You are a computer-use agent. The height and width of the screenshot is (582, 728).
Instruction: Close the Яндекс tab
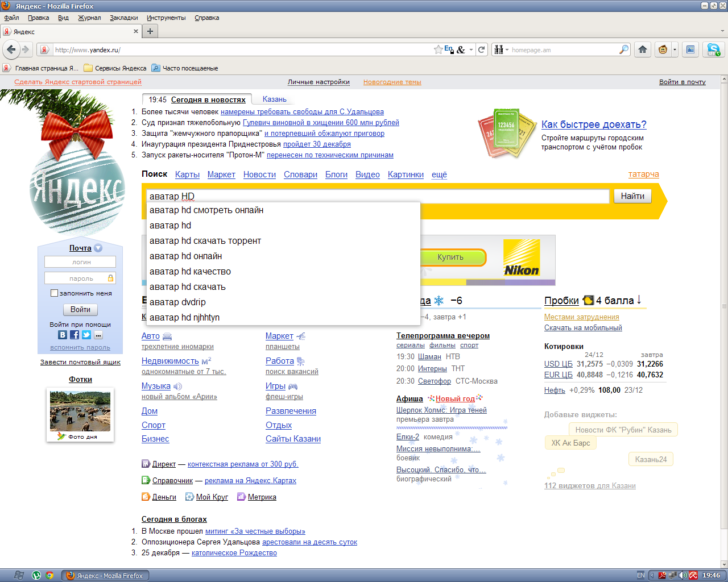point(136,31)
